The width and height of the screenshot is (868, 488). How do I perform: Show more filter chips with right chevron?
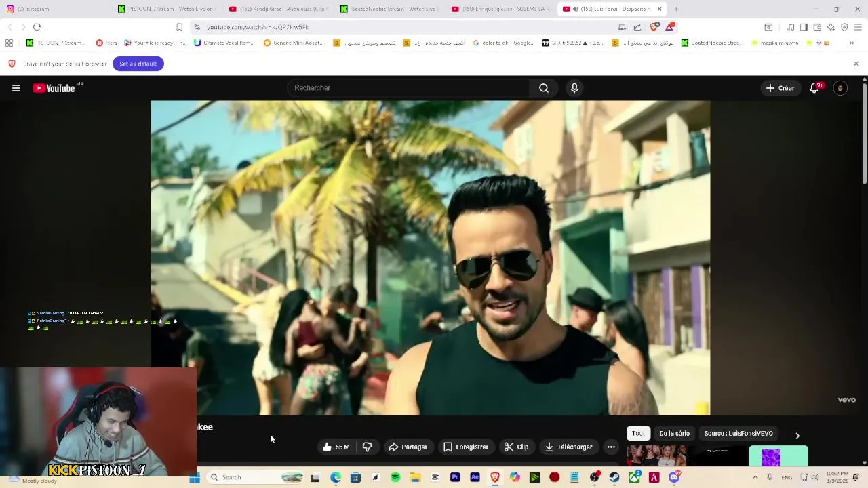(x=797, y=435)
